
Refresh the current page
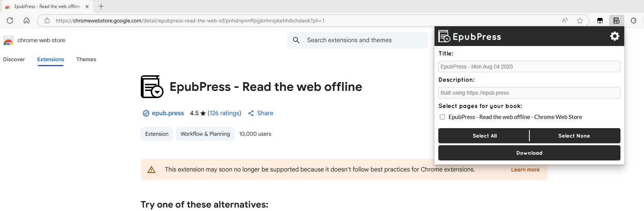point(10,21)
